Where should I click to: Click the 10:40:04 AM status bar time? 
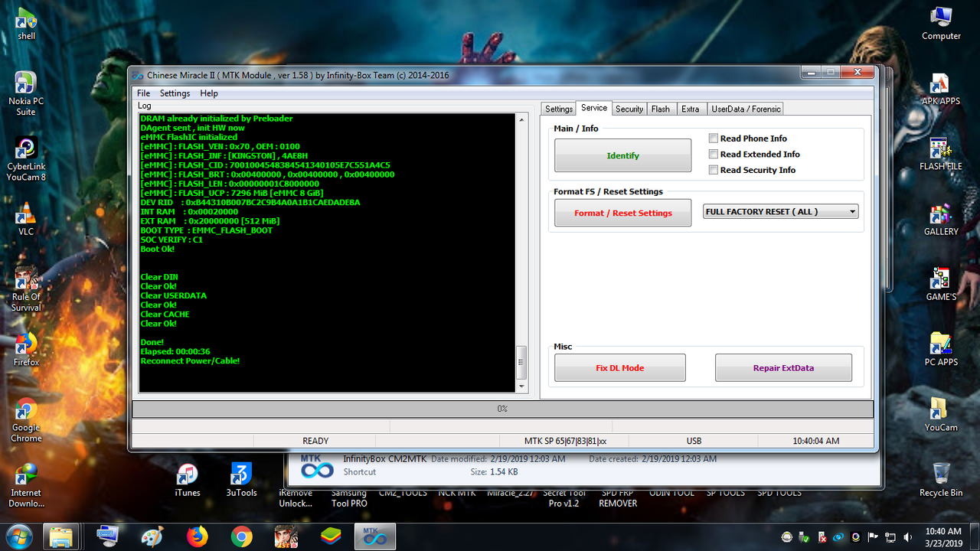(x=816, y=441)
